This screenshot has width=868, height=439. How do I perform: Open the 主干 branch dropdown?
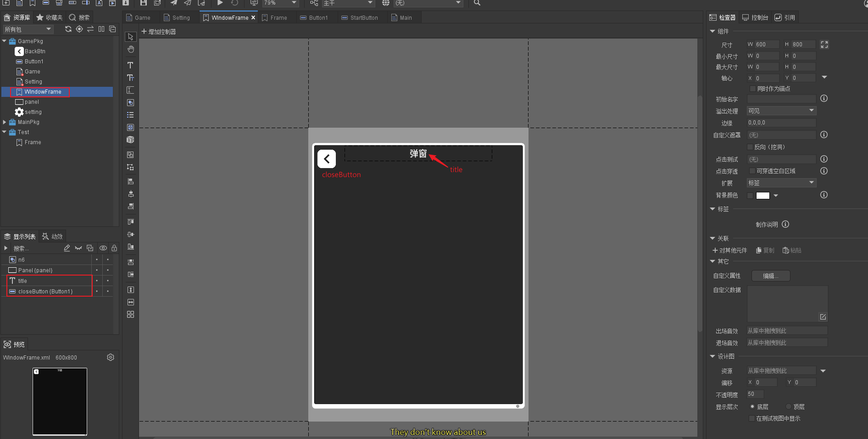[x=348, y=3]
